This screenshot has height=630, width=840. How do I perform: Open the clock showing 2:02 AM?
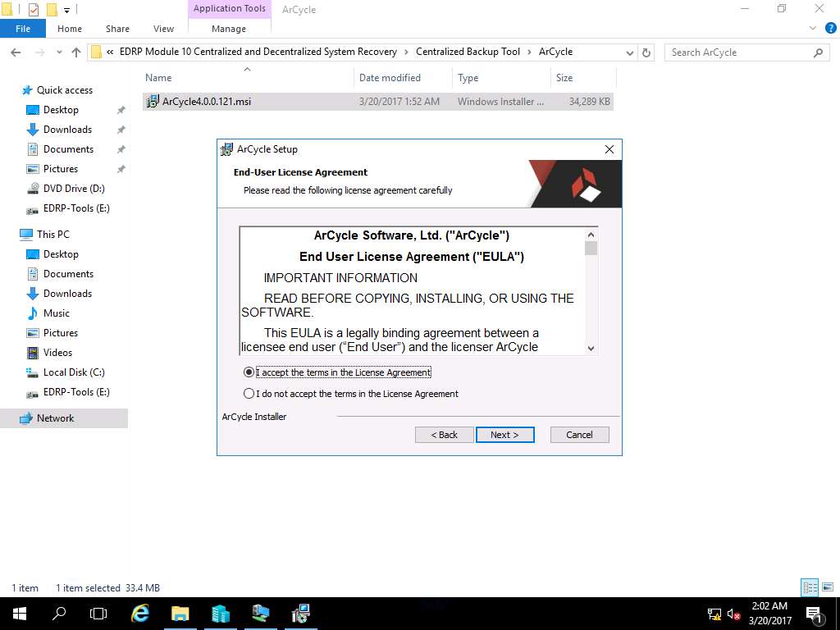(769, 614)
